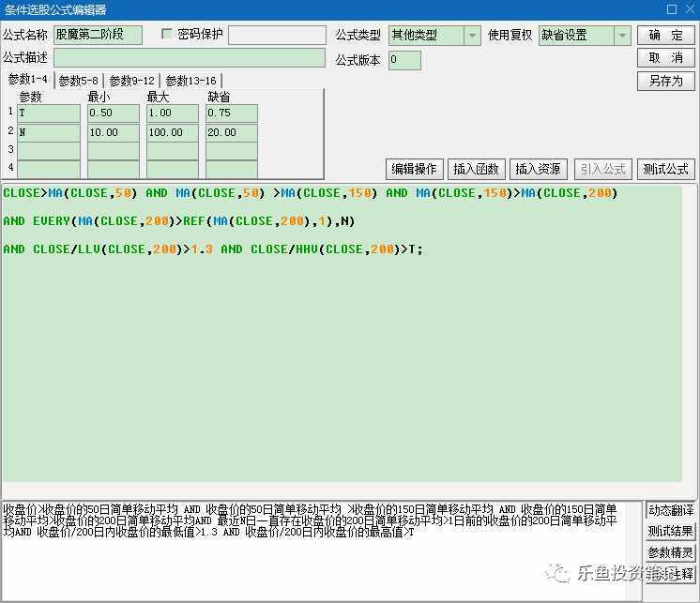700x603 pixels.
Task: Select the 动态翻译 side button
Action: click(x=671, y=511)
